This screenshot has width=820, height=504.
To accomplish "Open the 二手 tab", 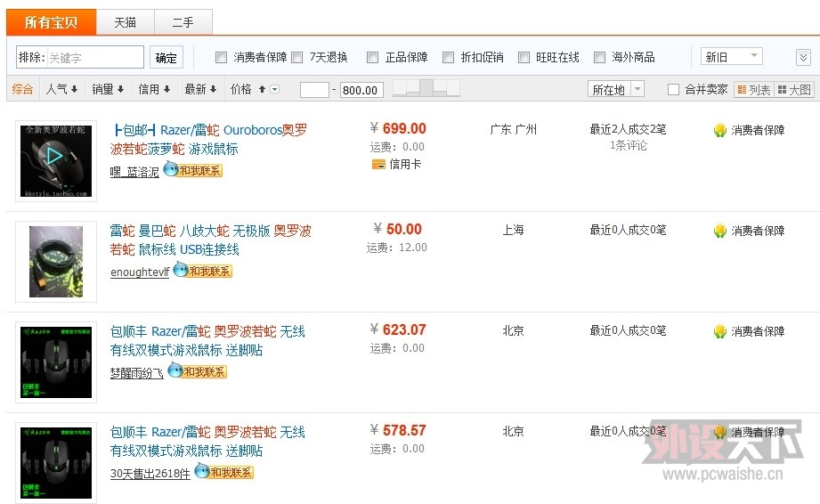I will (183, 22).
